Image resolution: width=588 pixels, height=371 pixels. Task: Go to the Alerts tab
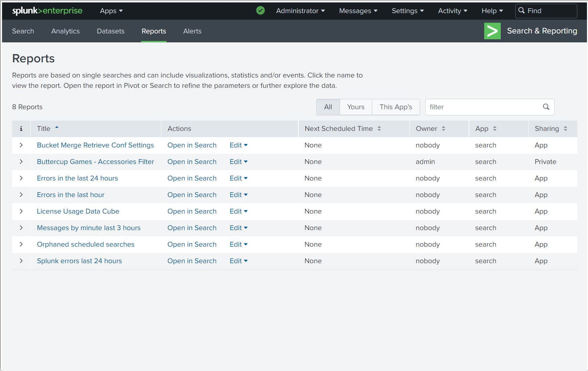[x=192, y=31]
